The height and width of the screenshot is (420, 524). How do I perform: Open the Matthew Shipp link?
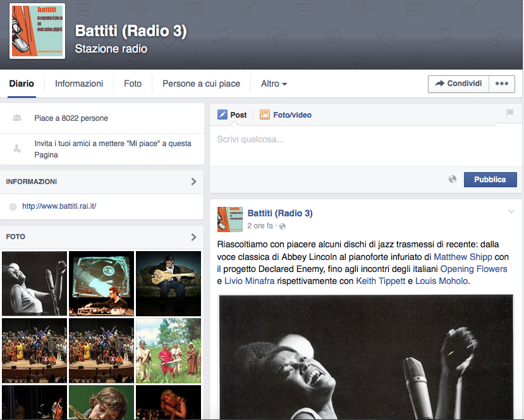[463, 257]
